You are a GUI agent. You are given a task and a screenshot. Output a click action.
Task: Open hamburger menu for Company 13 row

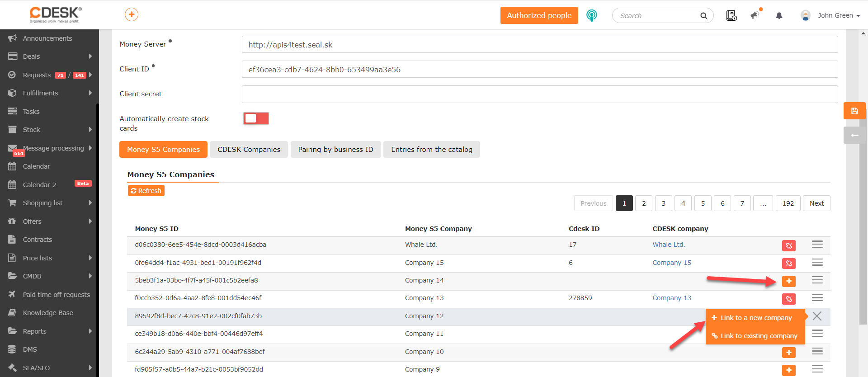click(x=817, y=298)
